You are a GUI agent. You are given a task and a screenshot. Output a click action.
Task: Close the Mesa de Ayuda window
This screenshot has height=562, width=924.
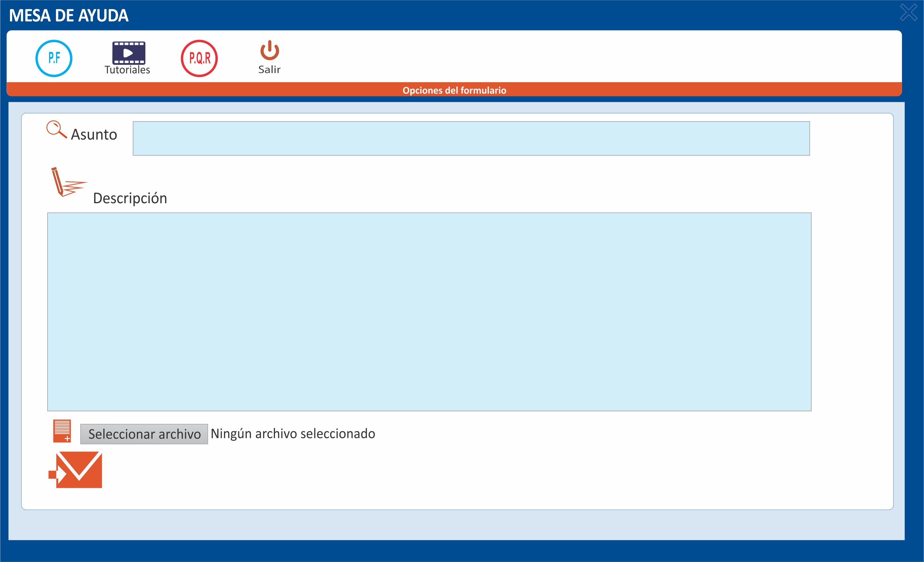tap(909, 12)
